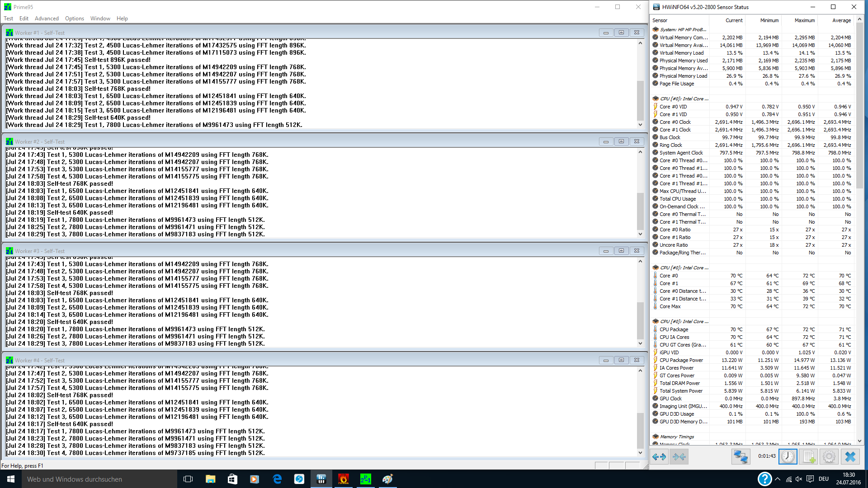Select the GPU D3D Usage row
Viewport: 868px width, 488px height.
click(753, 414)
